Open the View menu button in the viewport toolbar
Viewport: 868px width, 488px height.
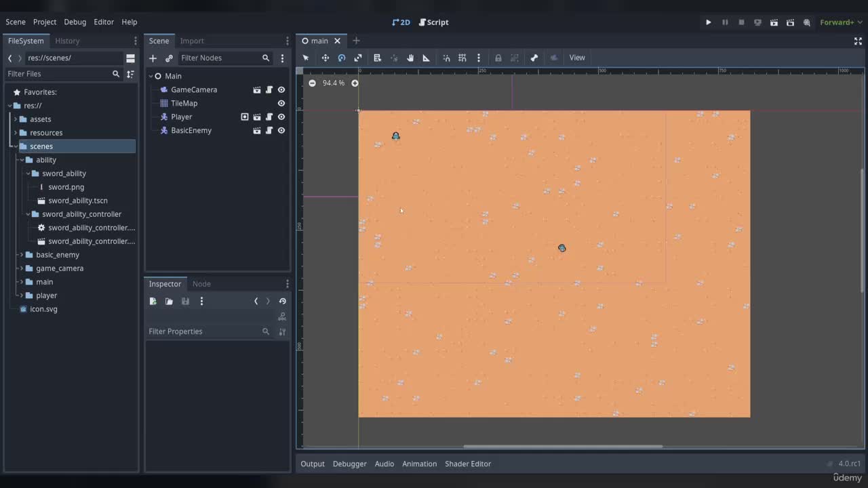click(x=577, y=58)
